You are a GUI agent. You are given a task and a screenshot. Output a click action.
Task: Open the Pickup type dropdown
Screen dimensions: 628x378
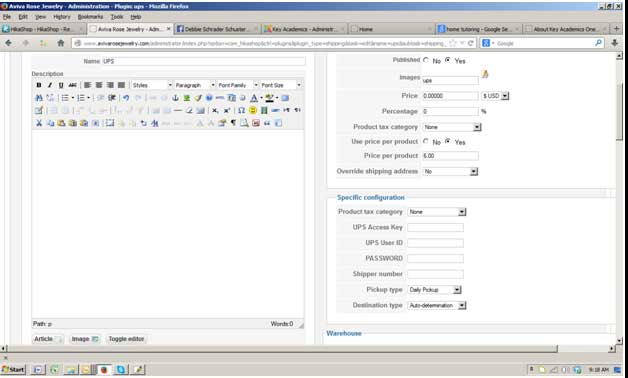(435, 290)
